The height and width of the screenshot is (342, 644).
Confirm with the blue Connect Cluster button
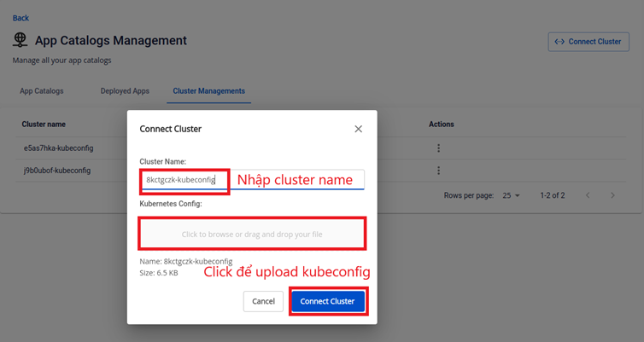(329, 301)
